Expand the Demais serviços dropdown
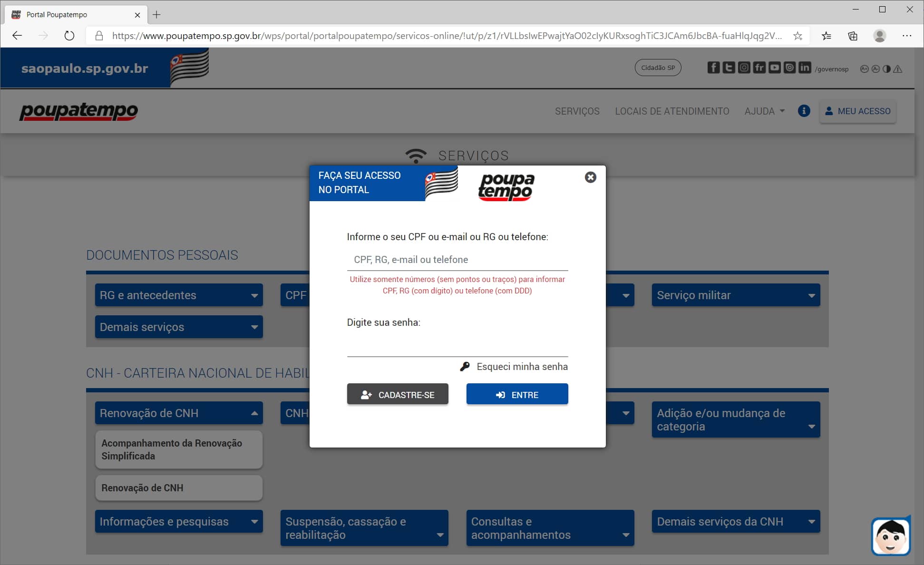 click(179, 327)
